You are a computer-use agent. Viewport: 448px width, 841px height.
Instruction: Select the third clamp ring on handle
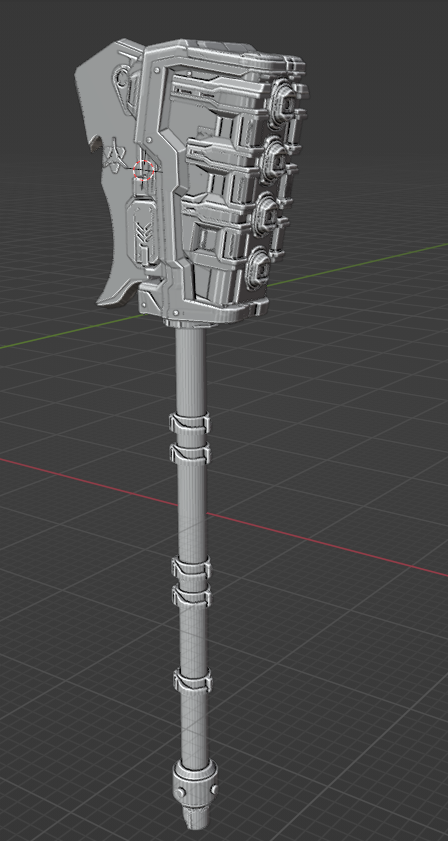click(x=191, y=567)
